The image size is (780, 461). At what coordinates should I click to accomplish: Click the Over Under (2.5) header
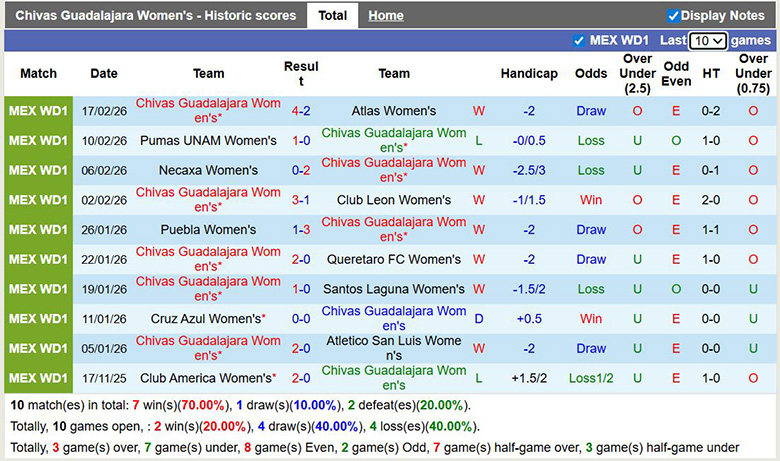tap(638, 74)
